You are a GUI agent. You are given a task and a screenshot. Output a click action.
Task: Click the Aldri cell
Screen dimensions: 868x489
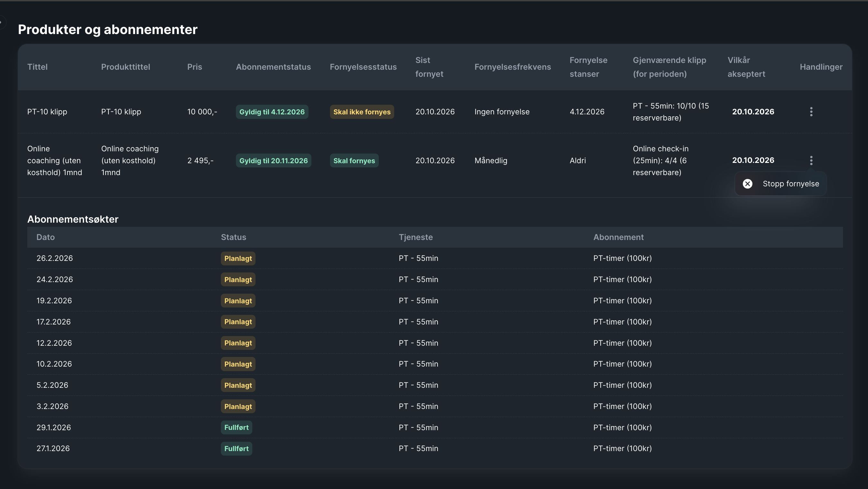577,161
